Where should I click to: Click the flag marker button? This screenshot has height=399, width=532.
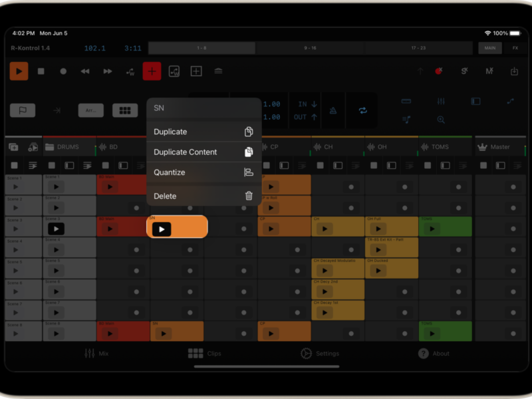coord(23,110)
